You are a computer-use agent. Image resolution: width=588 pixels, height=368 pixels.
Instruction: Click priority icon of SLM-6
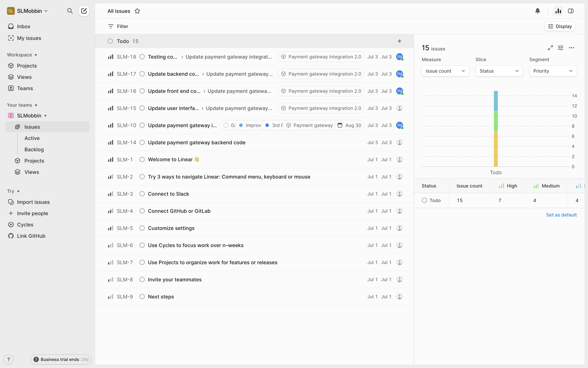tap(111, 245)
